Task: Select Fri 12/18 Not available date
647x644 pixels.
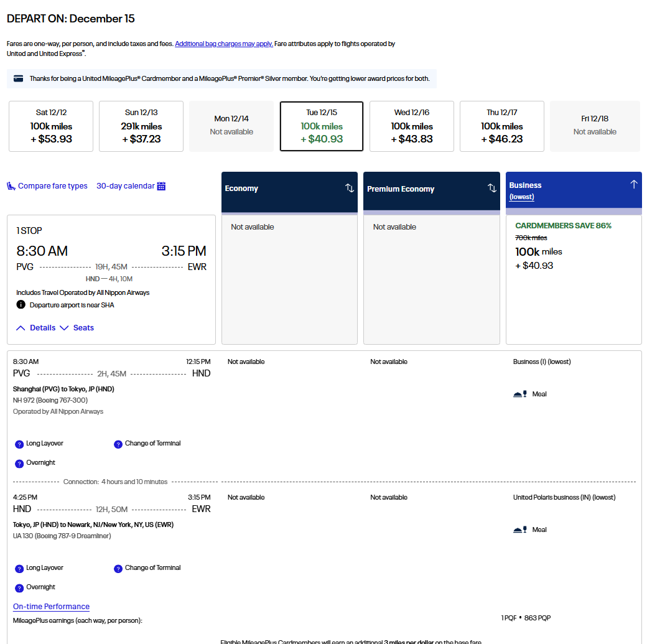Action: (x=595, y=126)
